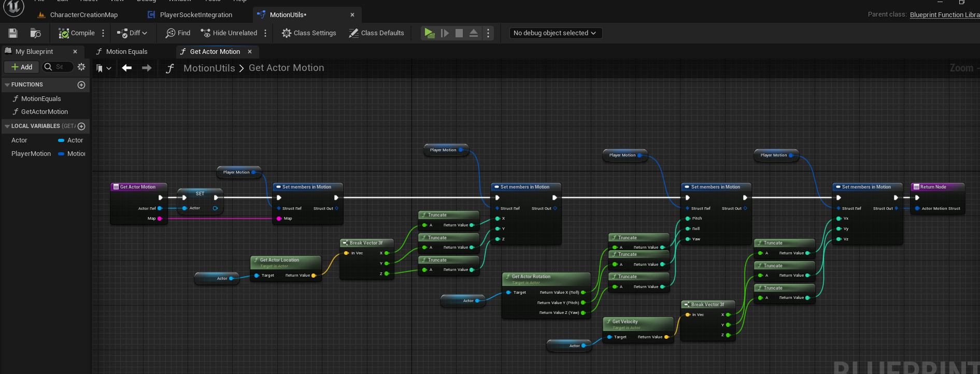The height and width of the screenshot is (374, 980).
Task: Toggle Hide Unrelated nodes
Action: 229,33
